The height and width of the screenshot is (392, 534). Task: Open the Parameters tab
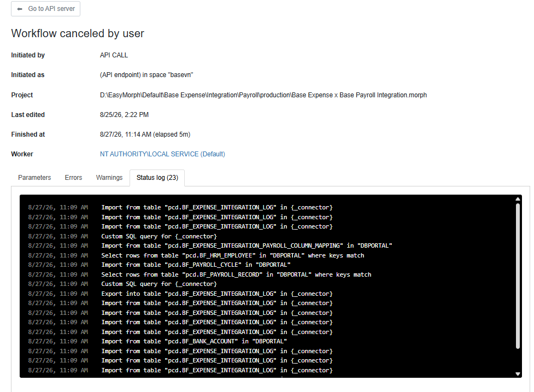(34, 178)
